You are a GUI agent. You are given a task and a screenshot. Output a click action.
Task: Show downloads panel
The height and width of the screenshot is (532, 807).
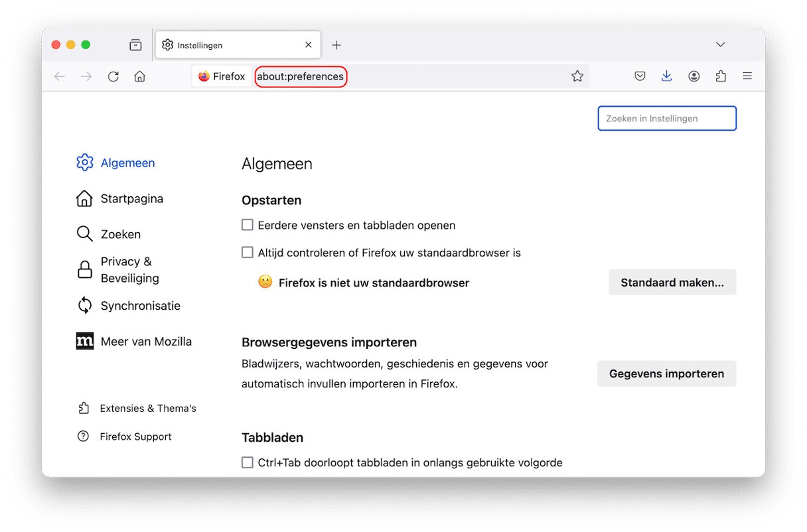pos(667,76)
